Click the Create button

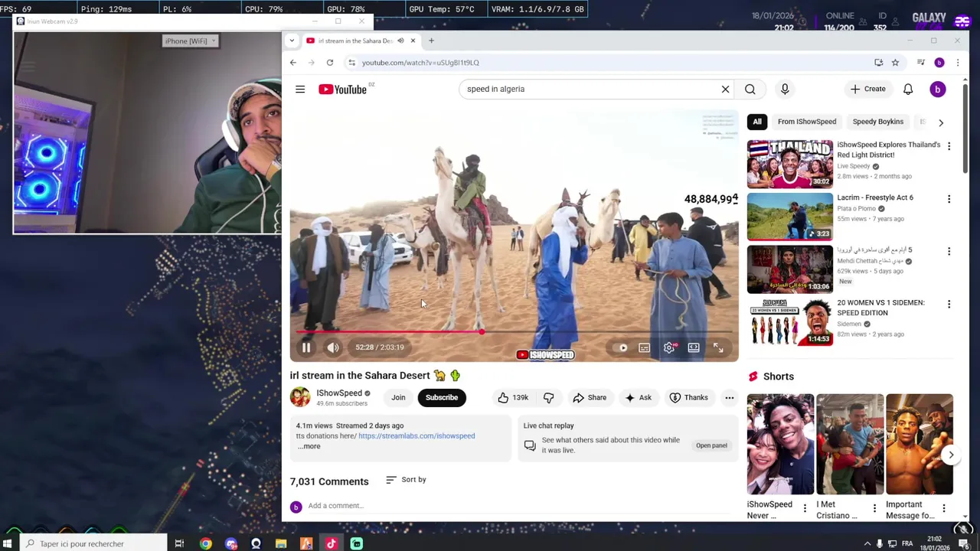click(x=867, y=89)
